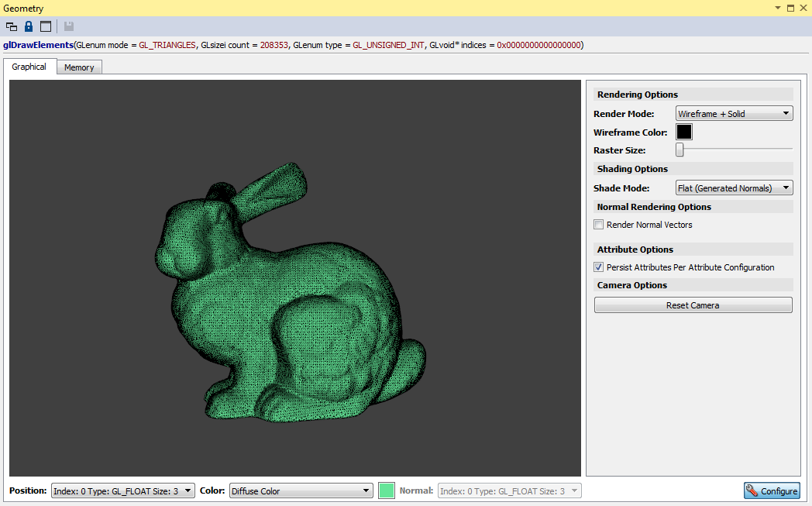Click the glDrawElements function name
812x506 pixels.
[x=38, y=45]
